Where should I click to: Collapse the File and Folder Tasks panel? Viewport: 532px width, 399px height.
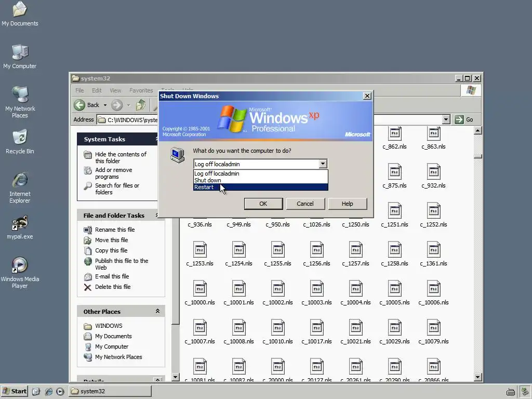[157, 215]
